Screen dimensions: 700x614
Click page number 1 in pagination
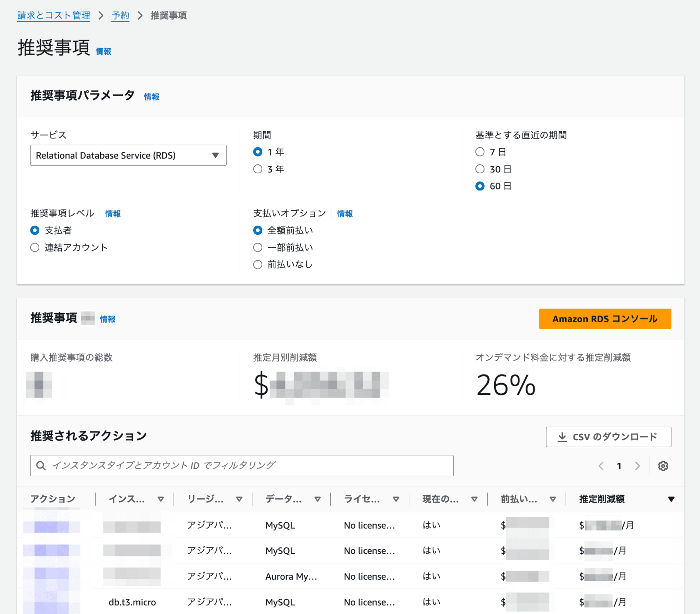(619, 466)
